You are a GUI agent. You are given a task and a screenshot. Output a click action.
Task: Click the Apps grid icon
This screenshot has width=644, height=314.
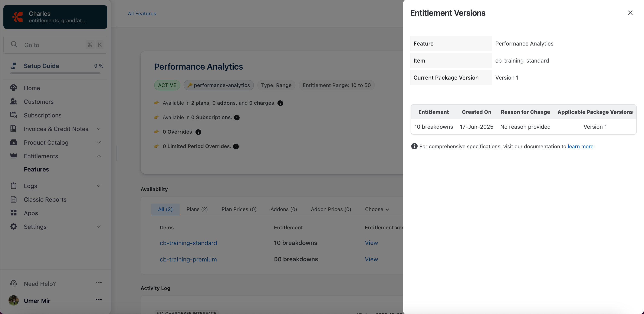13,213
